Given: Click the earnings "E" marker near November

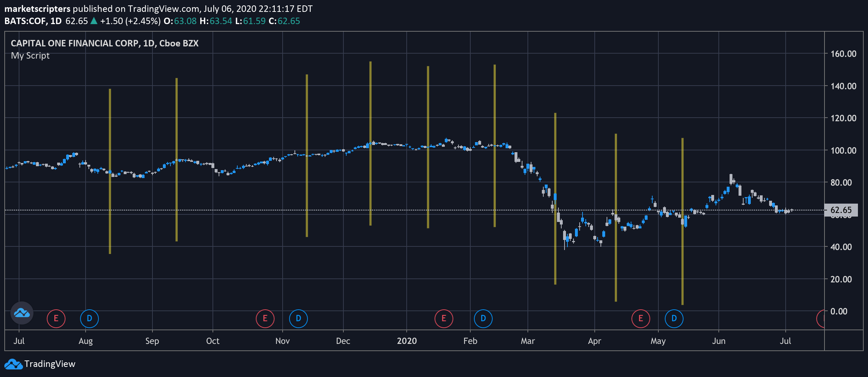Looking at the screenshot, I should (x=265, y=318).
